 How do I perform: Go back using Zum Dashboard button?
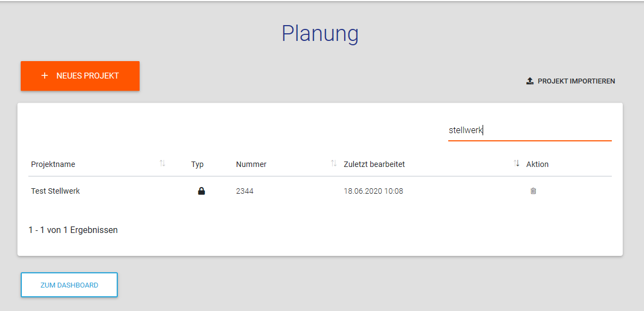pos(69,285)
